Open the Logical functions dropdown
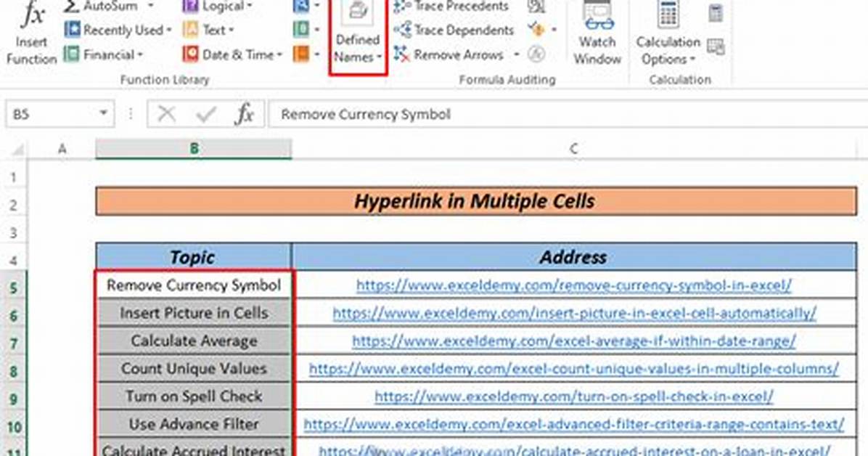This screenshot has height=456, width=868. pyautogui.click(x=217, y=6)
